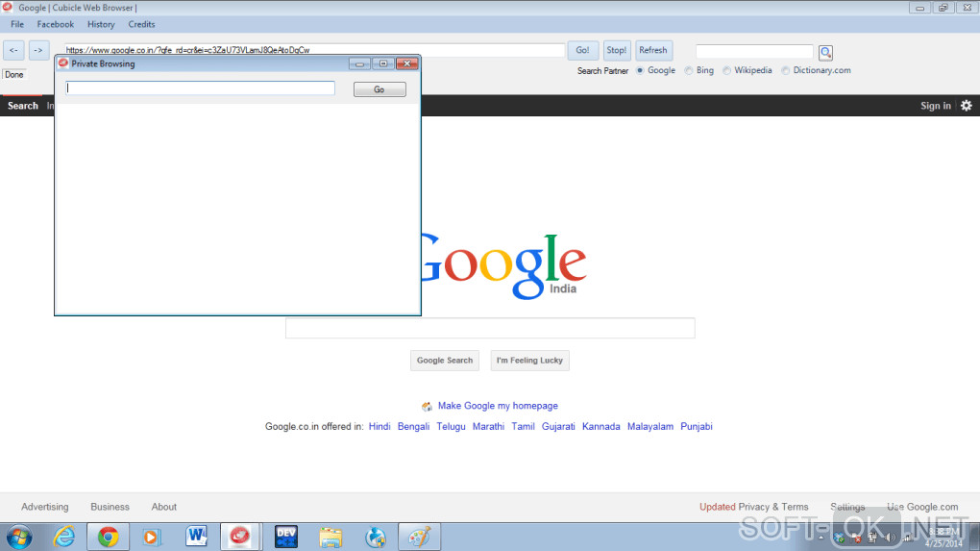Click Search tab in Google bar
980x551 pixels.
(22, 106)
